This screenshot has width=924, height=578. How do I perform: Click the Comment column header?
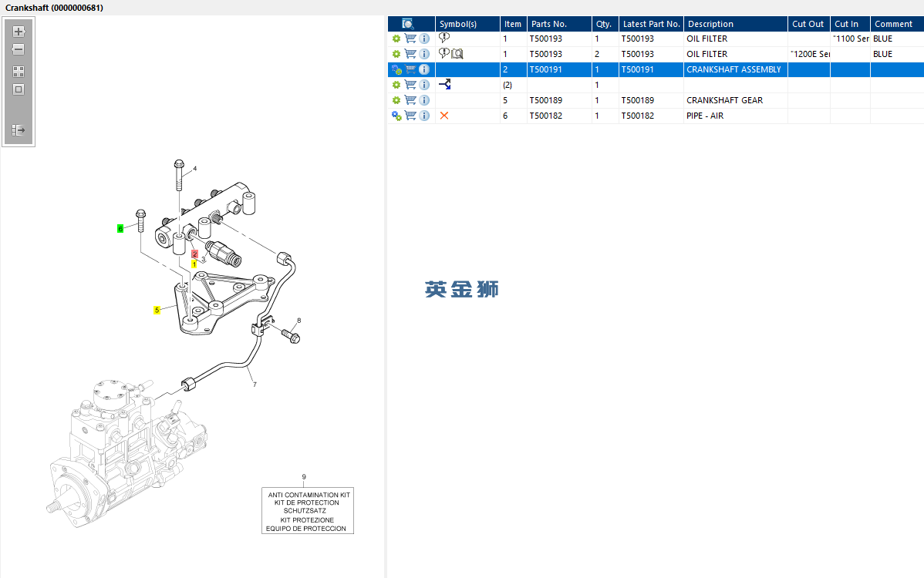pos(897,24)
